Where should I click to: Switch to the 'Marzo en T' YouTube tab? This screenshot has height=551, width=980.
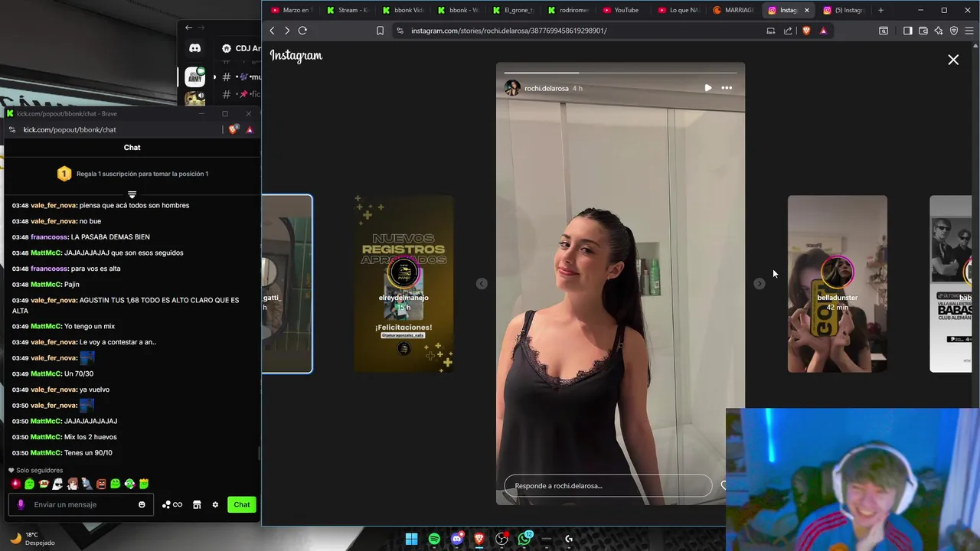pyautogui.click(x=291, y=10)
